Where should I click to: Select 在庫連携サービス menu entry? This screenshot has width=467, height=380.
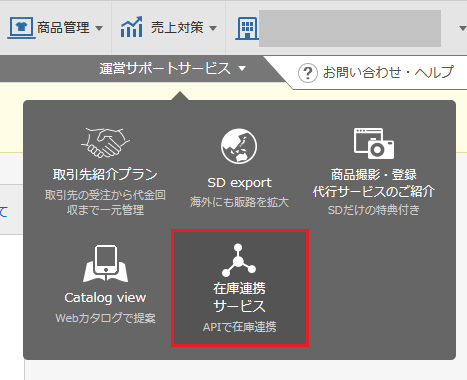(x=240, y=288)
